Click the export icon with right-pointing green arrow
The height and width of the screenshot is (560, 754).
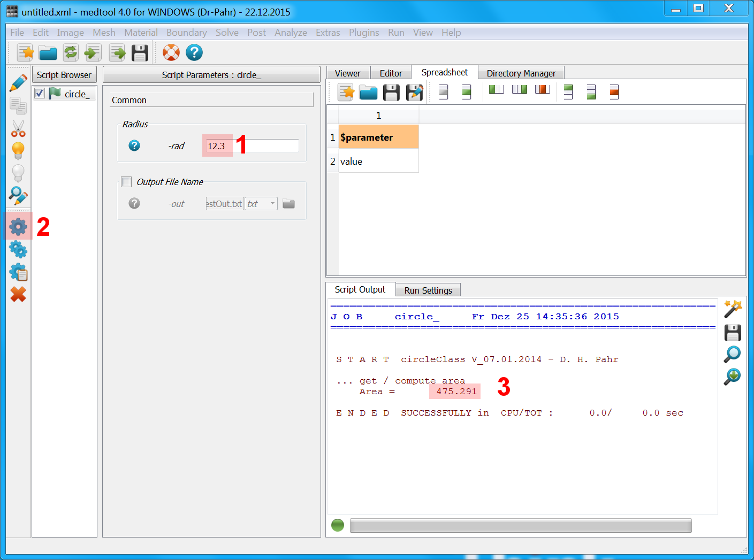(117, 52)
